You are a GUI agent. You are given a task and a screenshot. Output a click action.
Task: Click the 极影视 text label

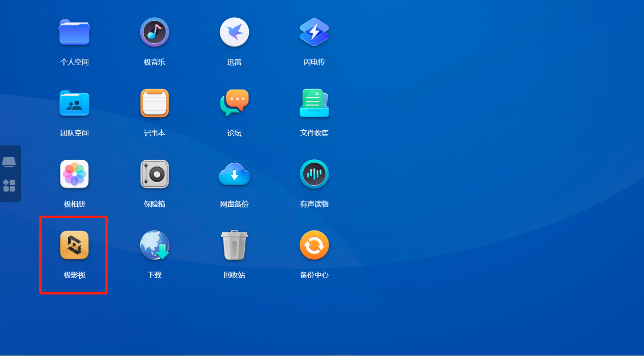click(x=74, y=275)
